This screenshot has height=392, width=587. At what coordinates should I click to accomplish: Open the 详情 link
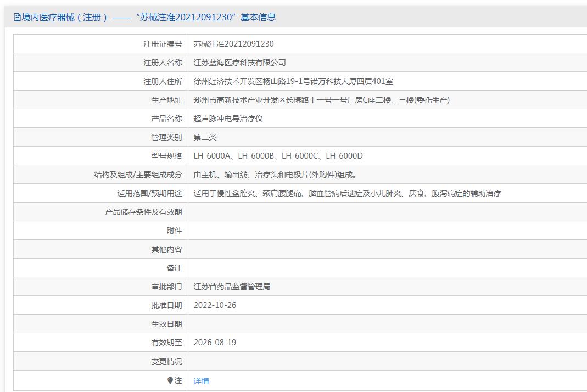[x=201, y=381]
